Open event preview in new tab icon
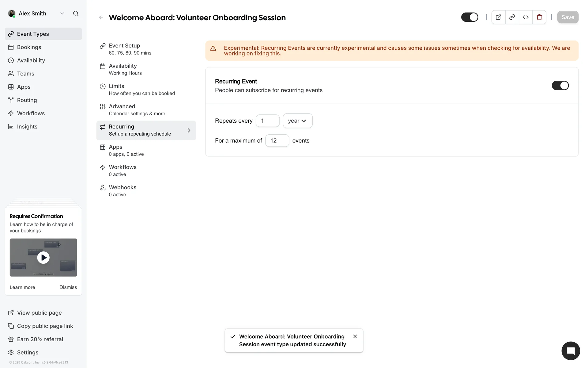The image size is (588, 368). [498, 17]
